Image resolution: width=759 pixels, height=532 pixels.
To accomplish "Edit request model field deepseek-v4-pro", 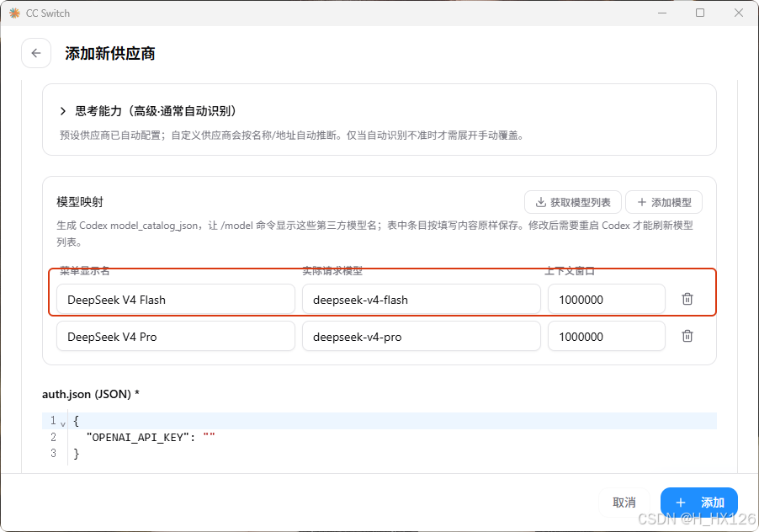I will click(x=421, y=337).
